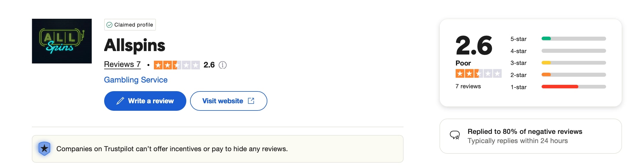Screen dimensions: 644x165
Task: Click the speech bubble reply icon
Action: [x=455, y=135]
